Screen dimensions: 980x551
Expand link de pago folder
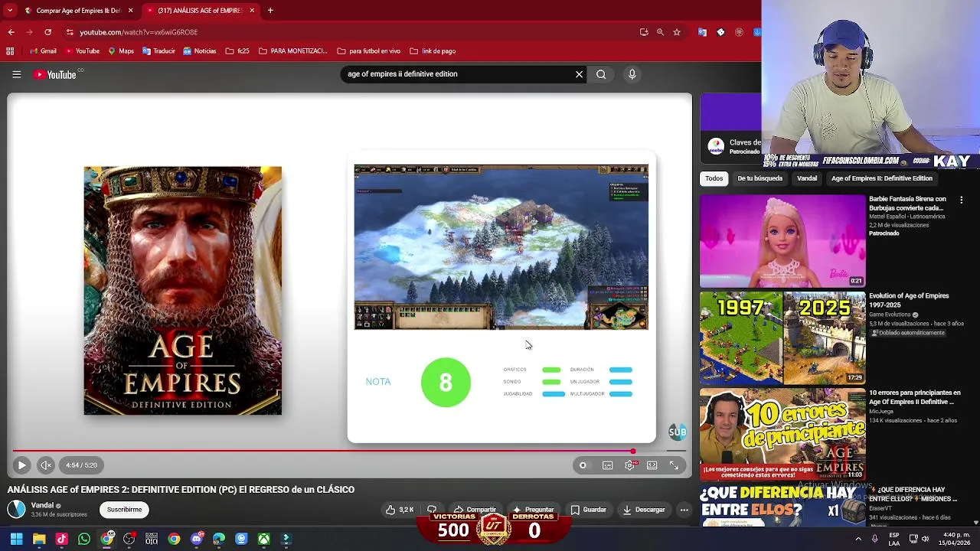click(433, 51)
